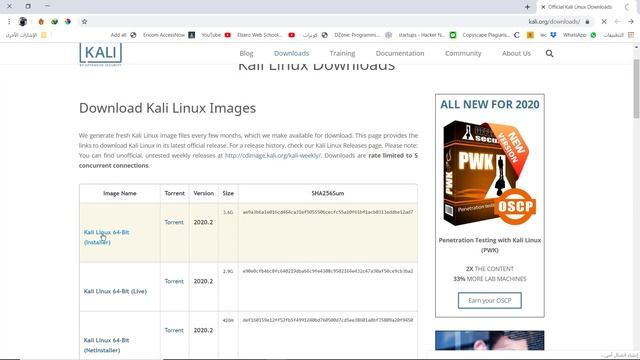Screen dimensions: 640x360
Task: Open the Copyscape Plagiaris... bookmark
Action: coord(491,35)
